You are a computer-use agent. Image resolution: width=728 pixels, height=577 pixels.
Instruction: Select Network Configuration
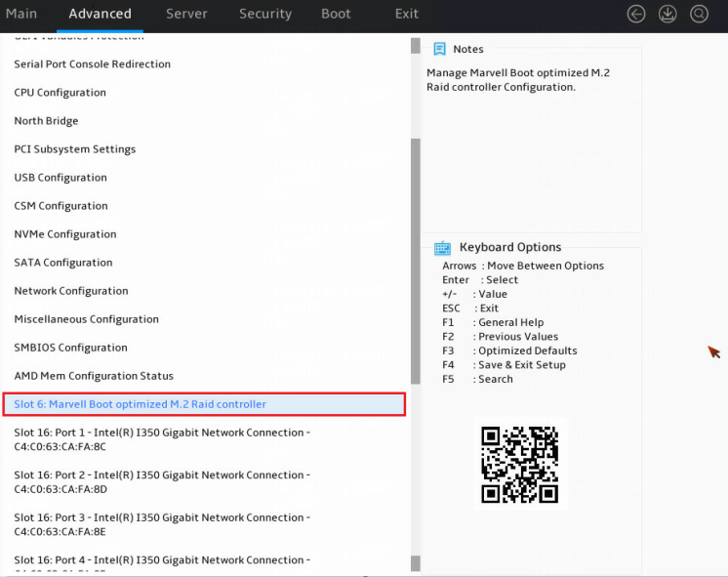(71, 291)
